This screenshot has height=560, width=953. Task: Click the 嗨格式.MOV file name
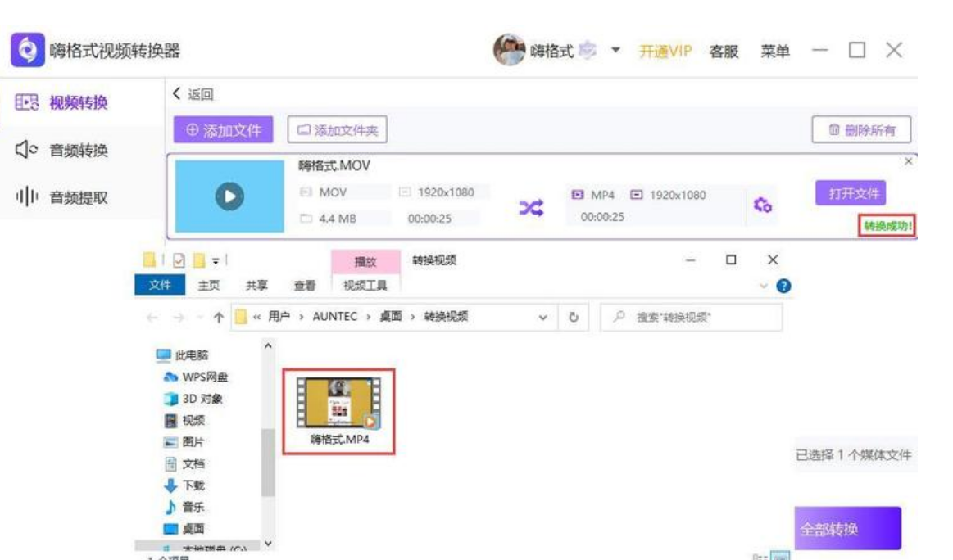pyautogui.click(x=334, y=166)
